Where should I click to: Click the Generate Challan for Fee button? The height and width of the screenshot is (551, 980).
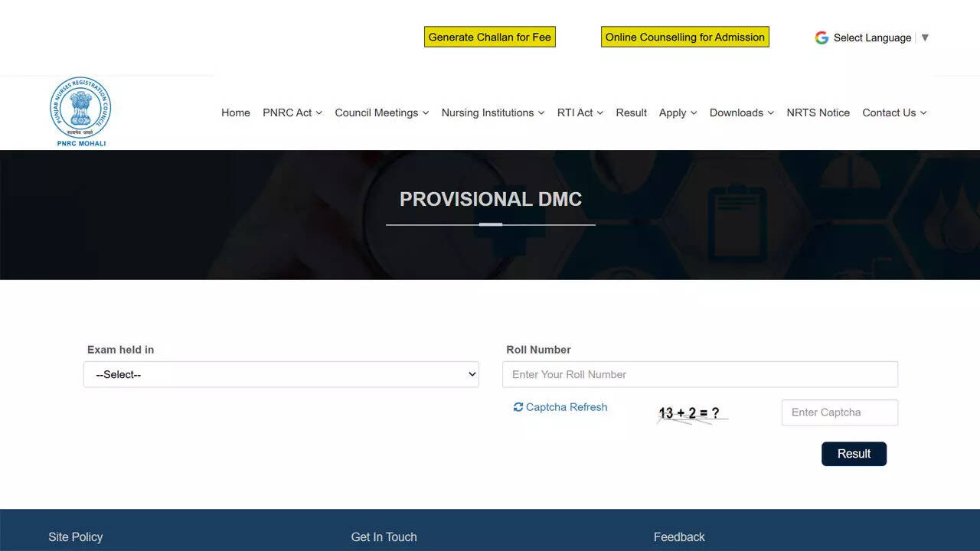[490, 36]
